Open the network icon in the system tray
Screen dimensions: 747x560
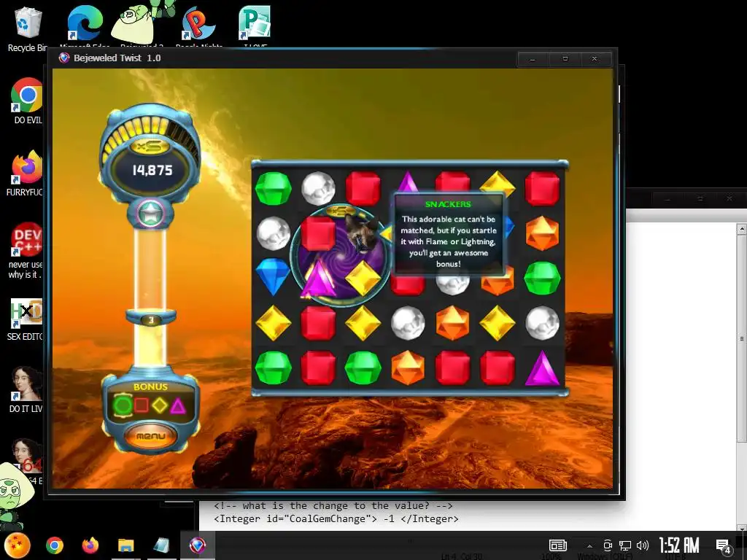click(624, 545)
